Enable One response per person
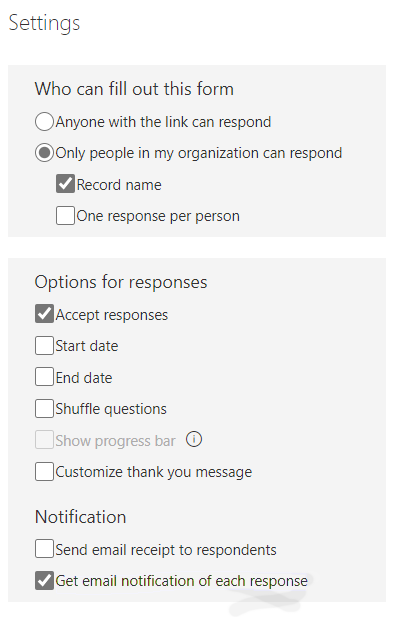The height and width of the screenshot is (617, 401). (65, 216)
